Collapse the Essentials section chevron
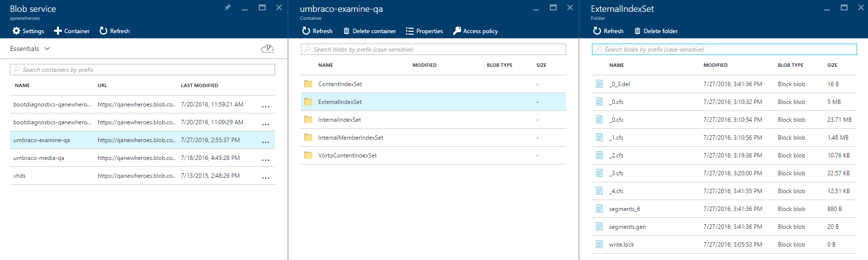868x260 pixels. (47, 49)
